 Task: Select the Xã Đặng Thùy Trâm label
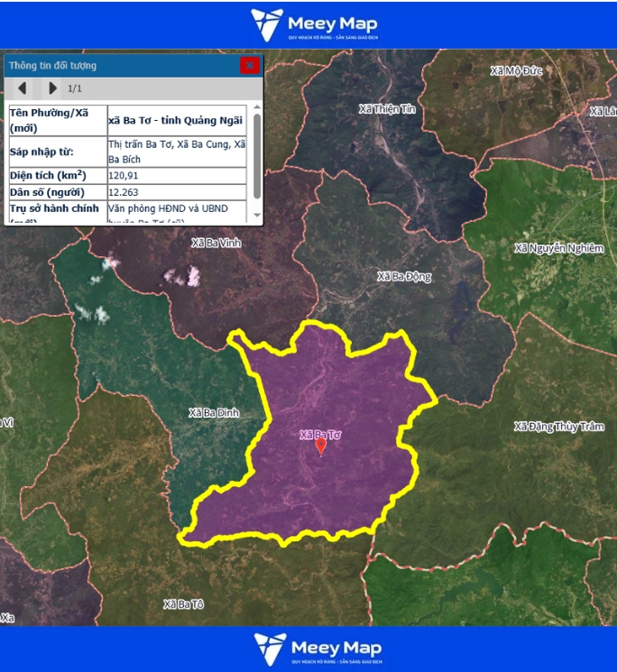pos(558,426)
